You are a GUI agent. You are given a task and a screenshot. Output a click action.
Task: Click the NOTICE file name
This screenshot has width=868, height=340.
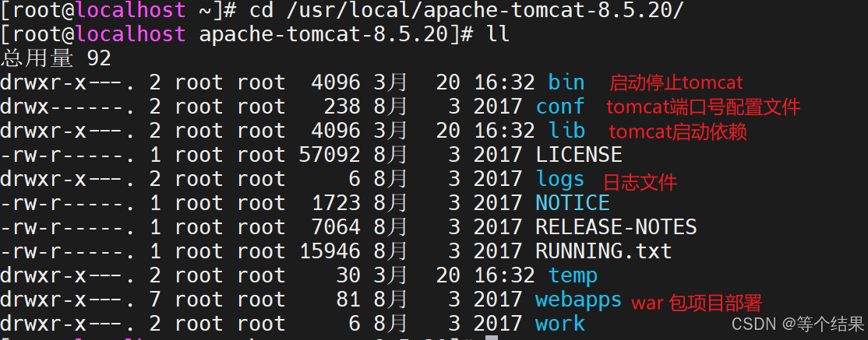[x=573, y=203]
